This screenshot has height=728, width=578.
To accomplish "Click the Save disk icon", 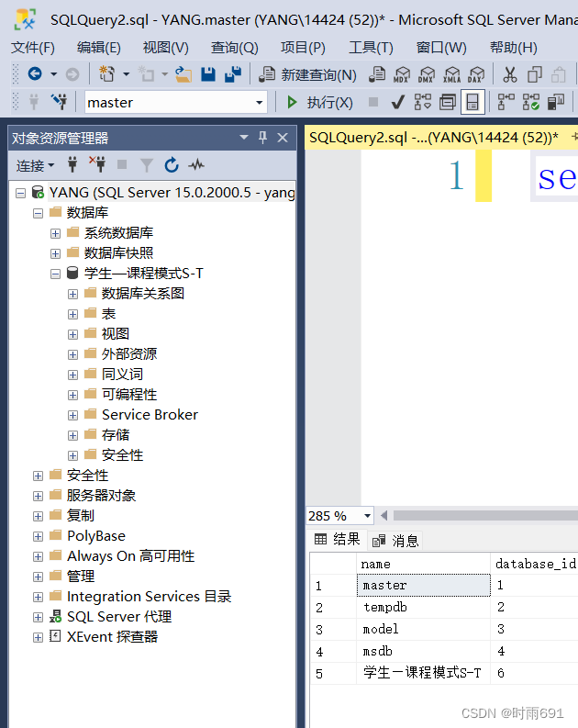I will pos(208,73).
